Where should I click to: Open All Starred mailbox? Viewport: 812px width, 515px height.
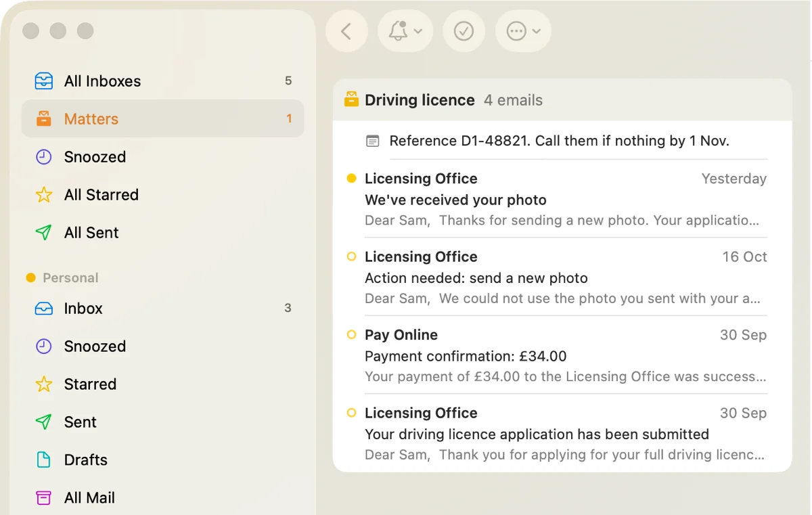tap(163, 195)
